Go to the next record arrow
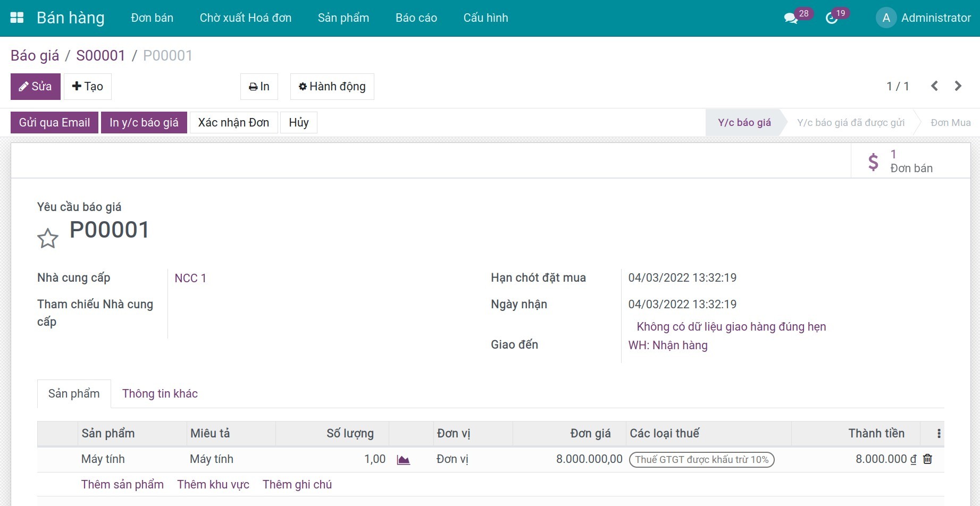 (x=958, y=86)
